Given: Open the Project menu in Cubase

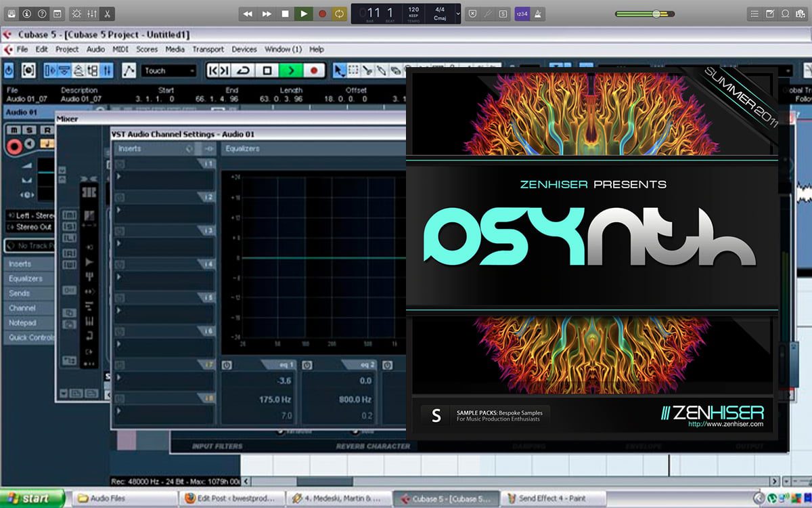Looking at the screenshot, I should [x=67, y=49].
